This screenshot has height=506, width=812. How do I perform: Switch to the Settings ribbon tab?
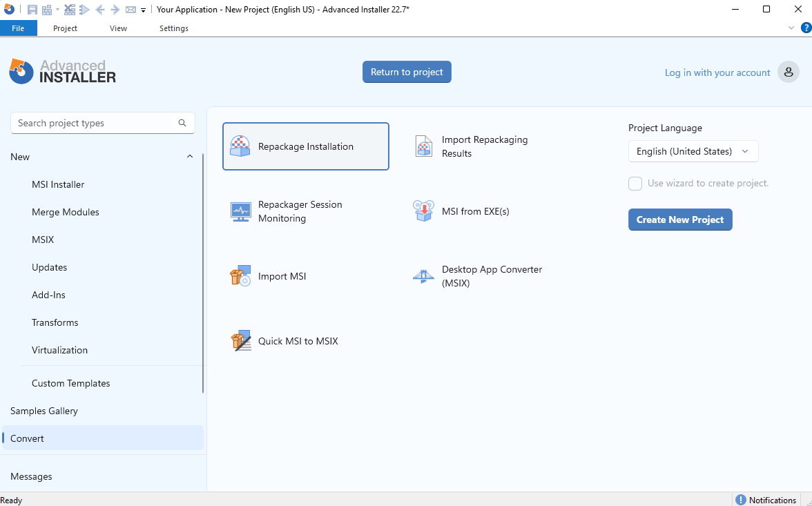coord(173,28)
